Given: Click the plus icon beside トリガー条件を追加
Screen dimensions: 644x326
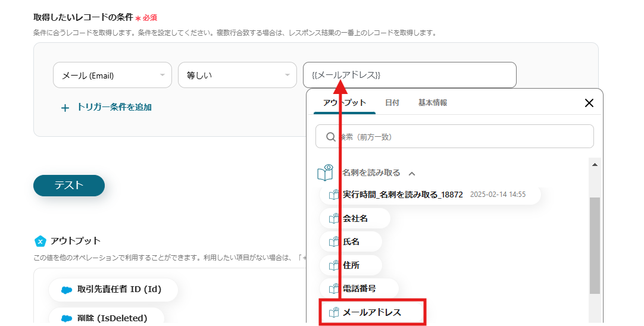Looking at the screenshot, I should click(x=65, y=108).
